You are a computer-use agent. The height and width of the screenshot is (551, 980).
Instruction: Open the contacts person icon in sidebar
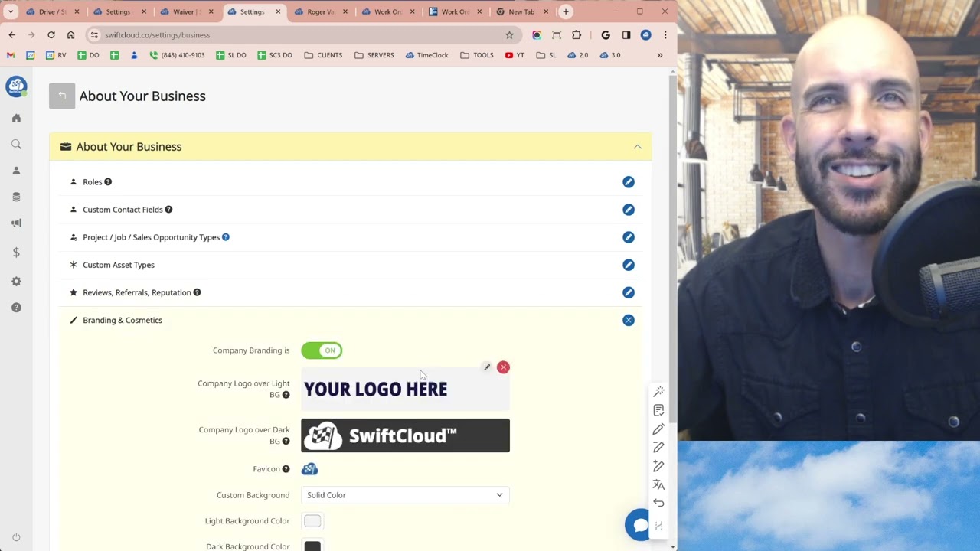(16, 171)
